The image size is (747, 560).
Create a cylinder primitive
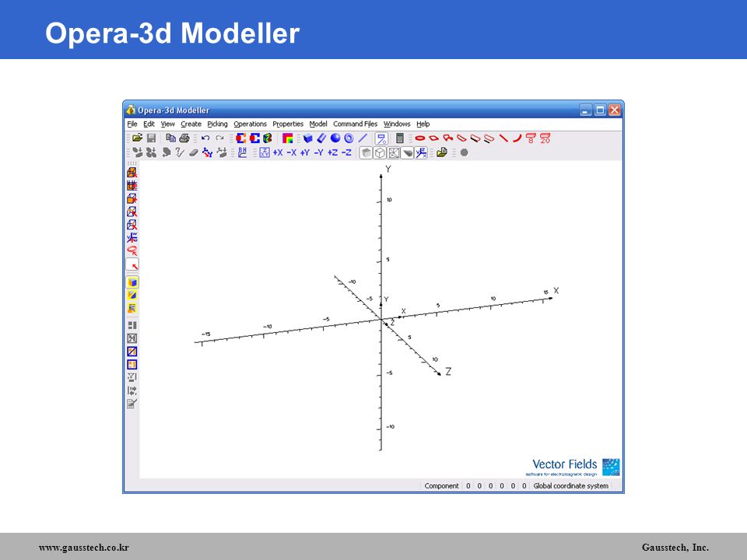(x=321, y=138)
